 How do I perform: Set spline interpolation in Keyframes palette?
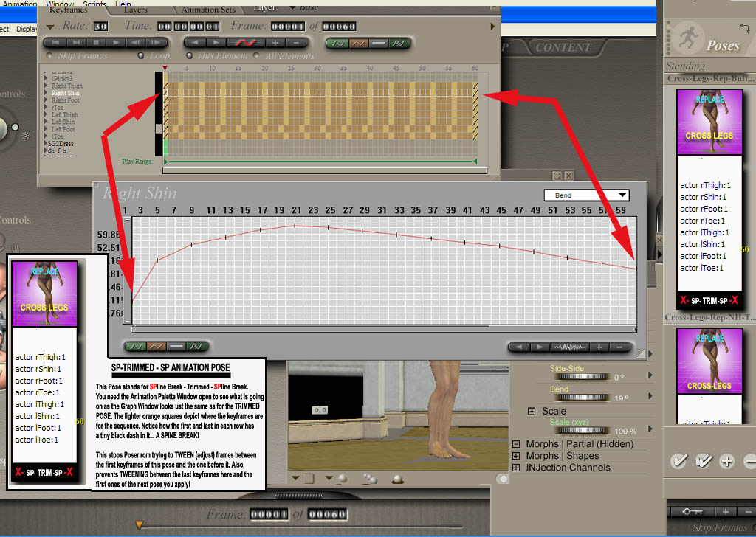337,44
